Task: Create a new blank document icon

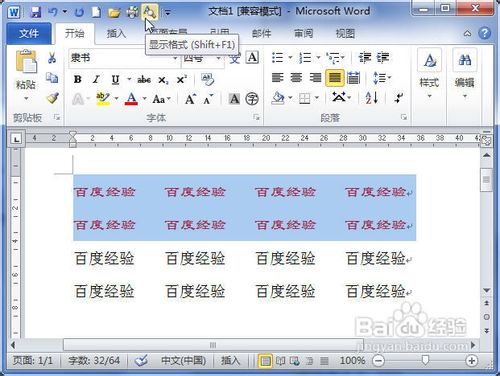Action: click(x=96, y=12)
